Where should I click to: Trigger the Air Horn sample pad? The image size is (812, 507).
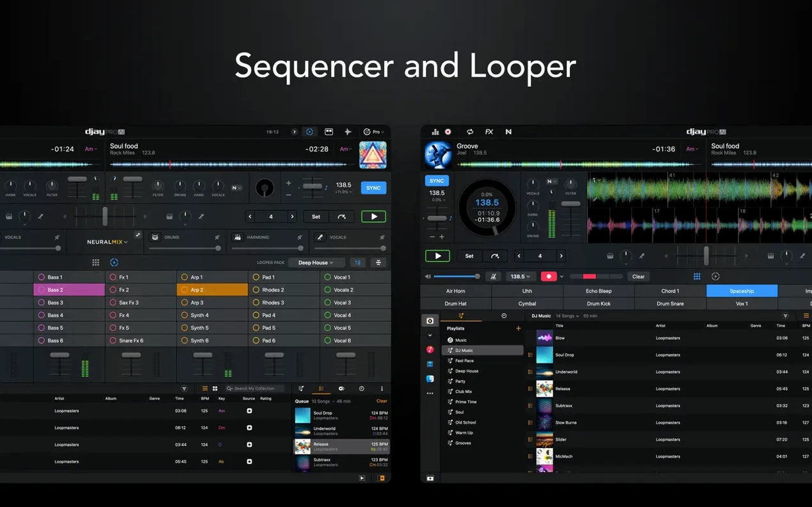click(455, 291)
